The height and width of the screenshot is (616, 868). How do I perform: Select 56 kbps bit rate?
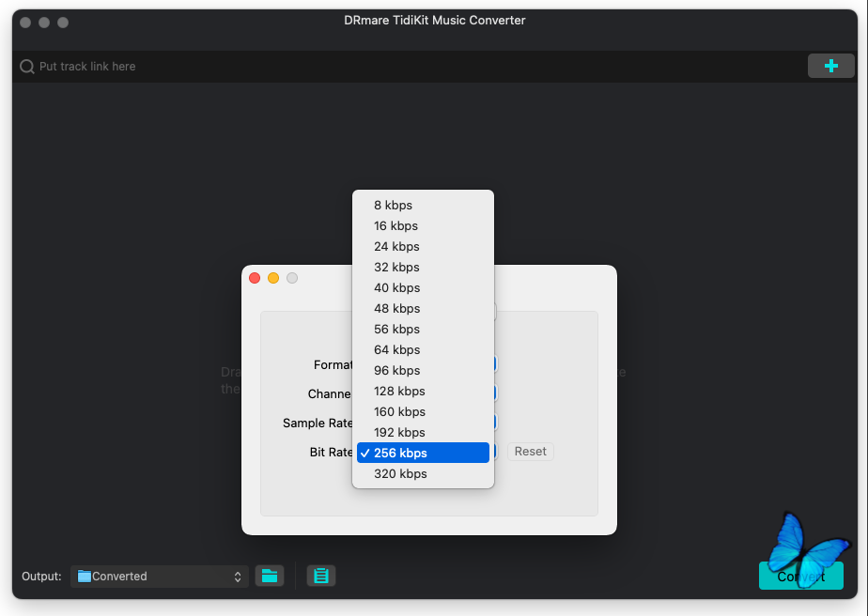tap(423, 330)
